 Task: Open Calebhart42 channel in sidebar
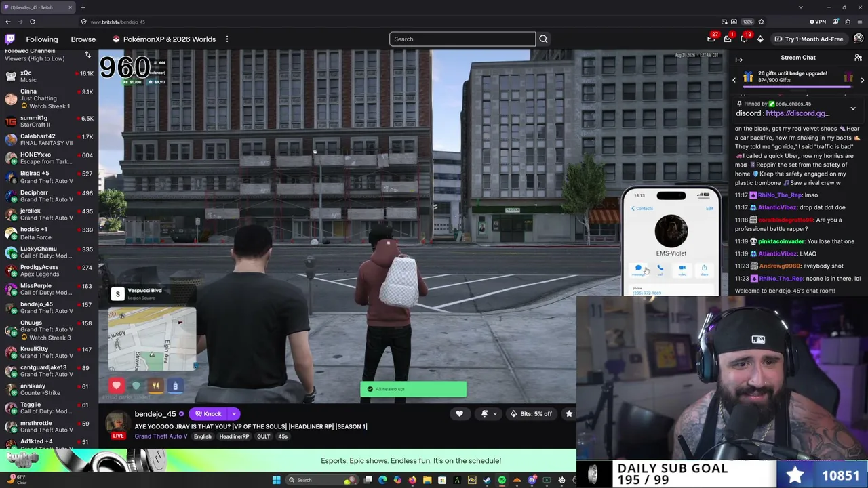(49, 140)
